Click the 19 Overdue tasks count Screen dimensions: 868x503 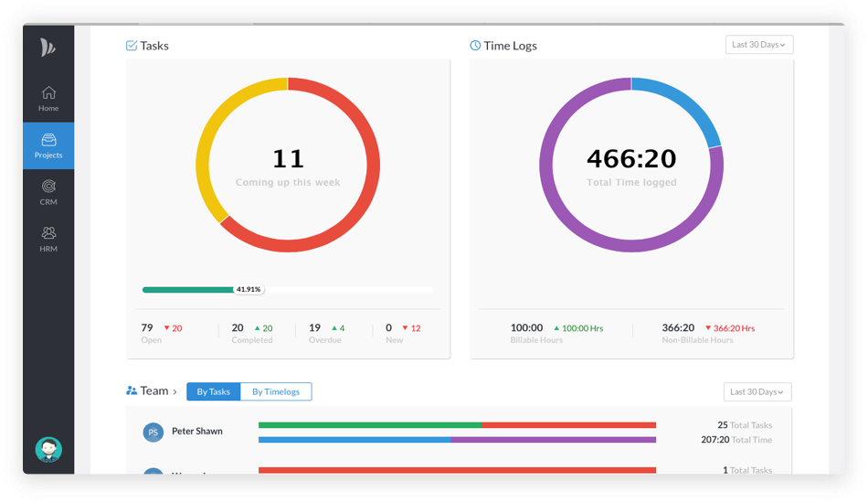click(314, 328)
